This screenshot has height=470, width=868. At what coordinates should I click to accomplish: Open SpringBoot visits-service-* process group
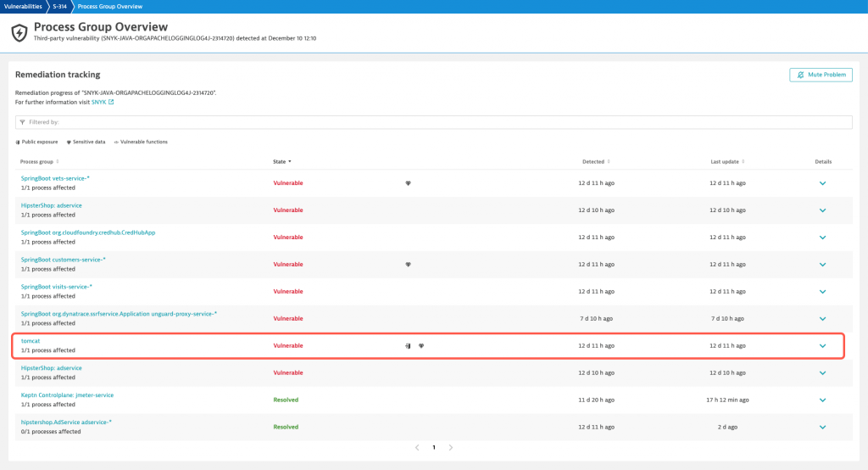(x=57, y=287)
